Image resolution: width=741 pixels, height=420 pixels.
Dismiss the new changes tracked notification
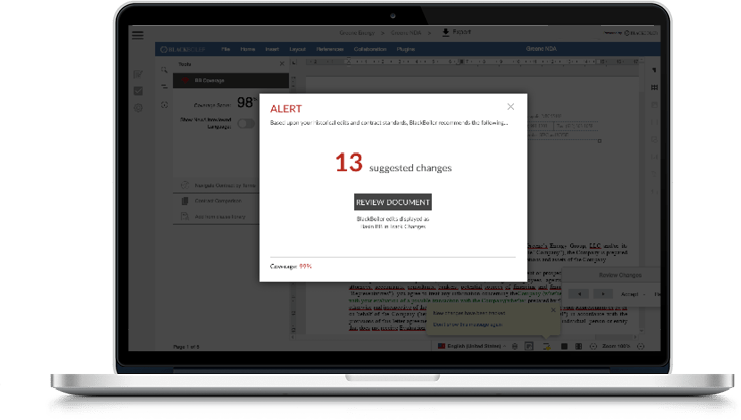[553, 310]
